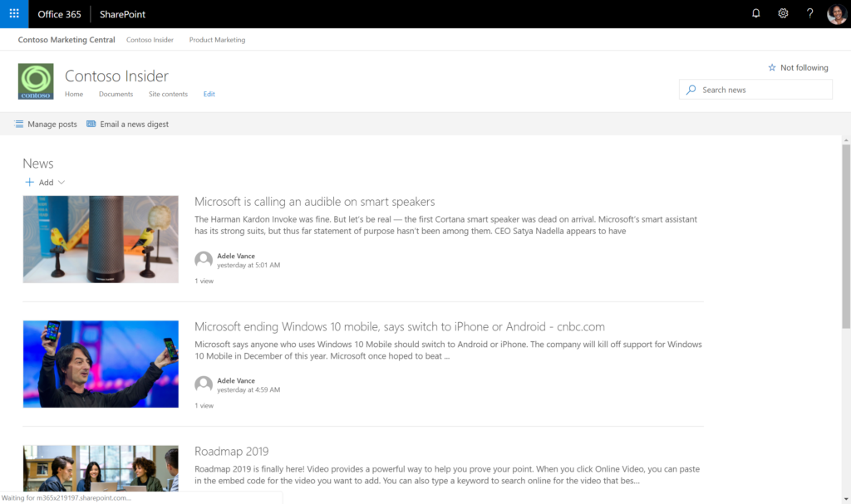Screen dimensions: 851x504
Task: Click 'yesterday at 5:01 AM' timestamp
Action: [x=248, y=266]
